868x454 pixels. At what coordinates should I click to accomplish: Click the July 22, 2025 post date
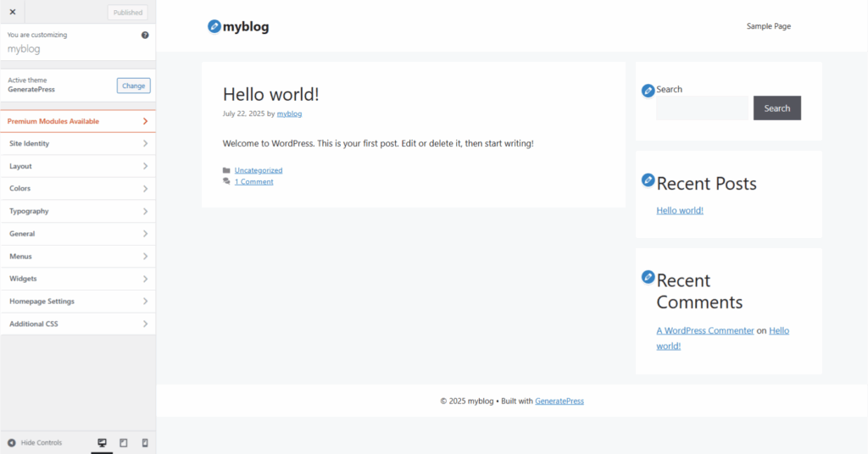(243, 113)
